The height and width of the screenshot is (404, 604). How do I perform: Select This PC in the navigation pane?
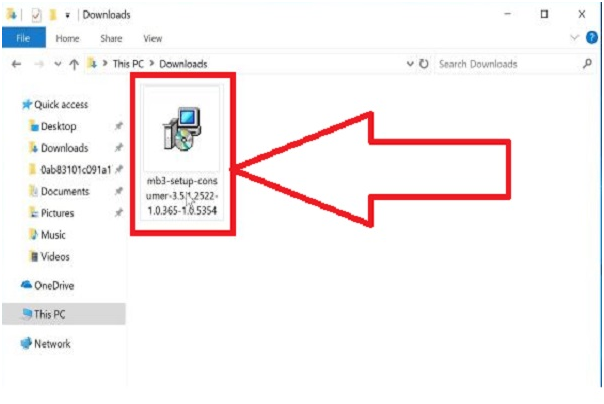[64, 314]
